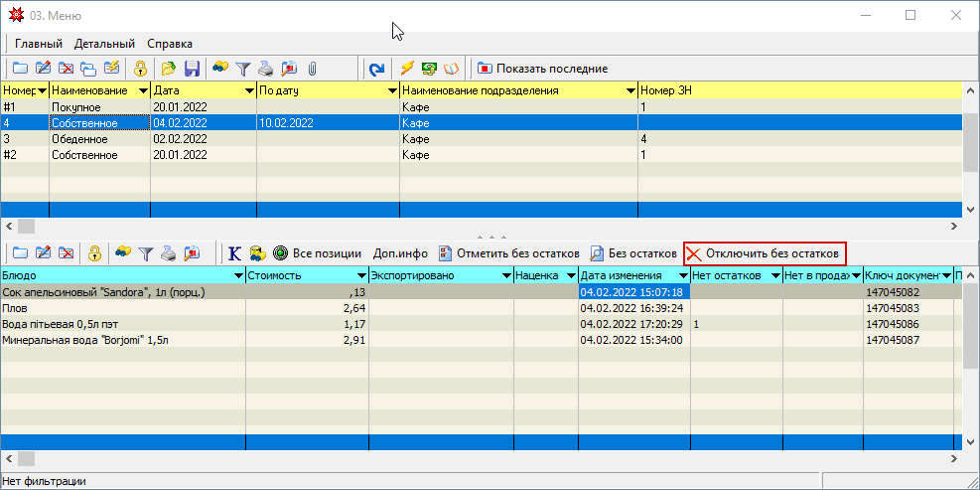Click open folder icon with green arrow
Screen dimensions: 980x490
168,69
